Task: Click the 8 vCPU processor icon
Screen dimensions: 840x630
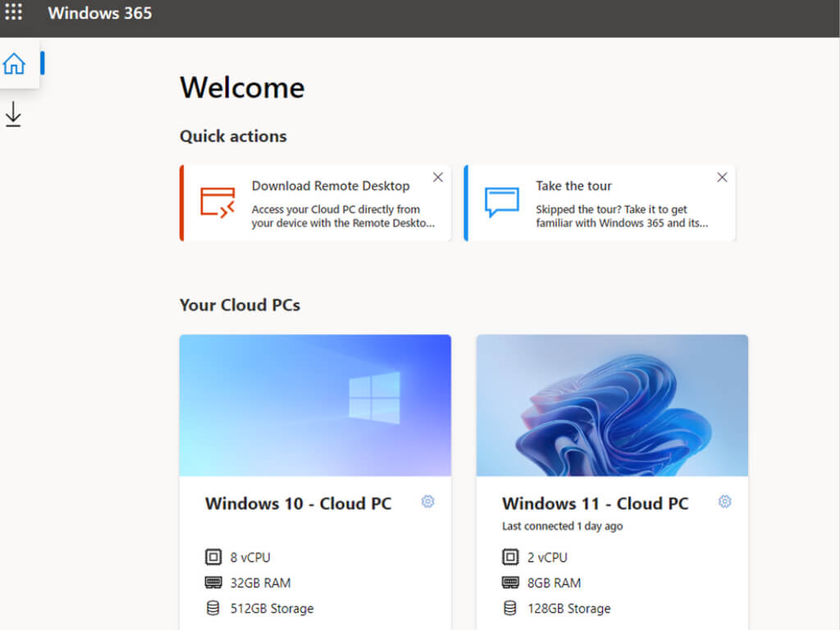Action: 213,557
